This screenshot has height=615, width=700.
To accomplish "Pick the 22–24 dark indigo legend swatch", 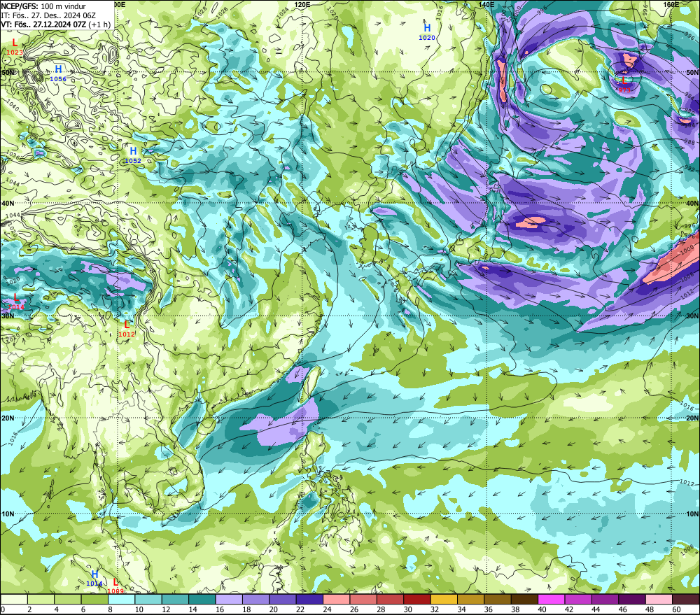I will click(309, 600).
